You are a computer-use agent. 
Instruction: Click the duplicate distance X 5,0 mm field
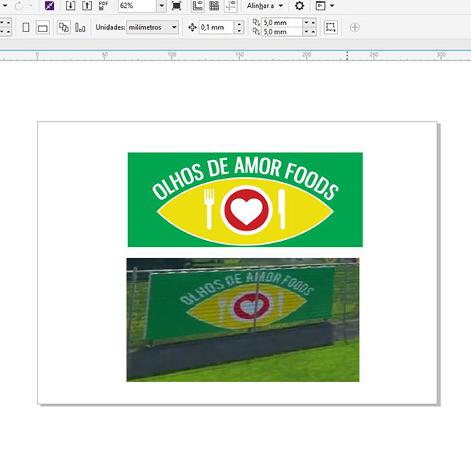point(283,23)
